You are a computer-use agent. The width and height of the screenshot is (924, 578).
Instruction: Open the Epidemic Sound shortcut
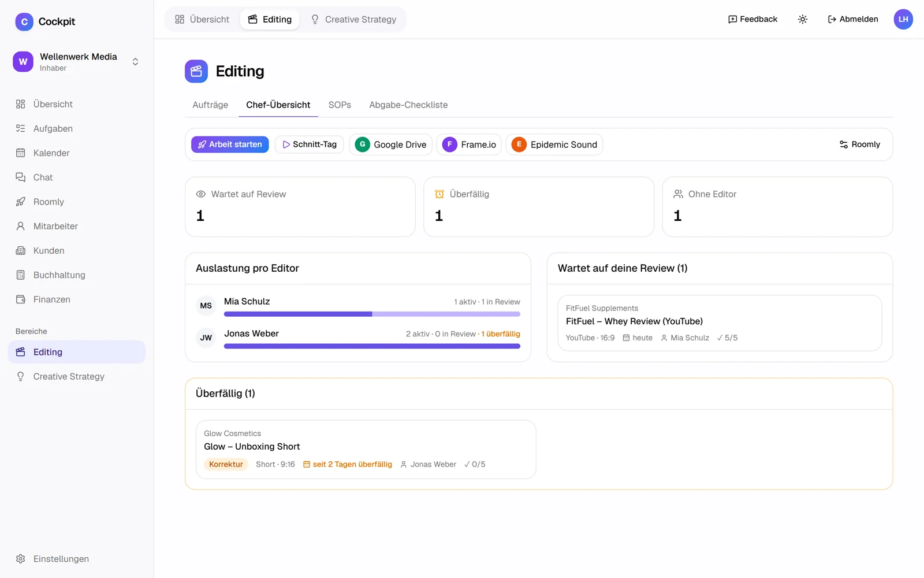click(x=554, y=144)
